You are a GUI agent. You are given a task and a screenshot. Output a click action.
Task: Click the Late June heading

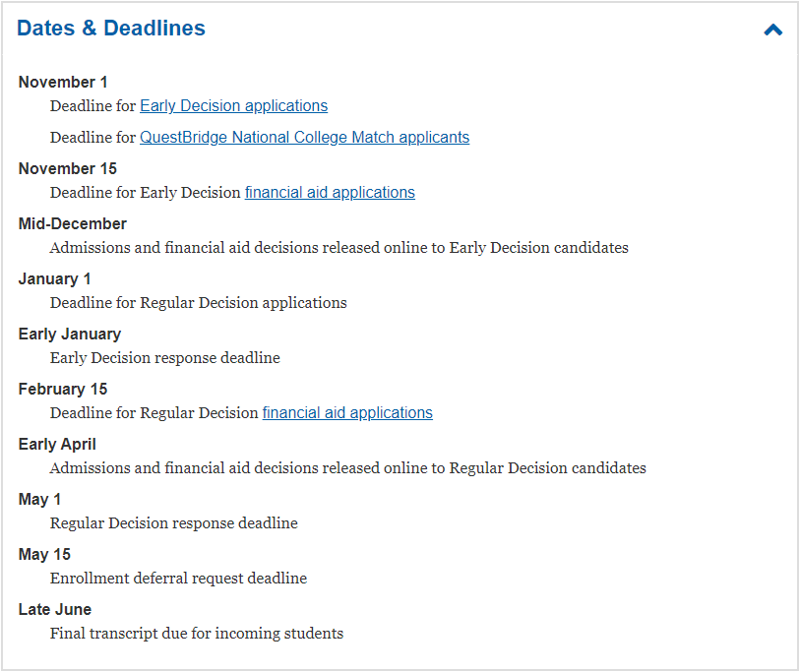[55, 610]
